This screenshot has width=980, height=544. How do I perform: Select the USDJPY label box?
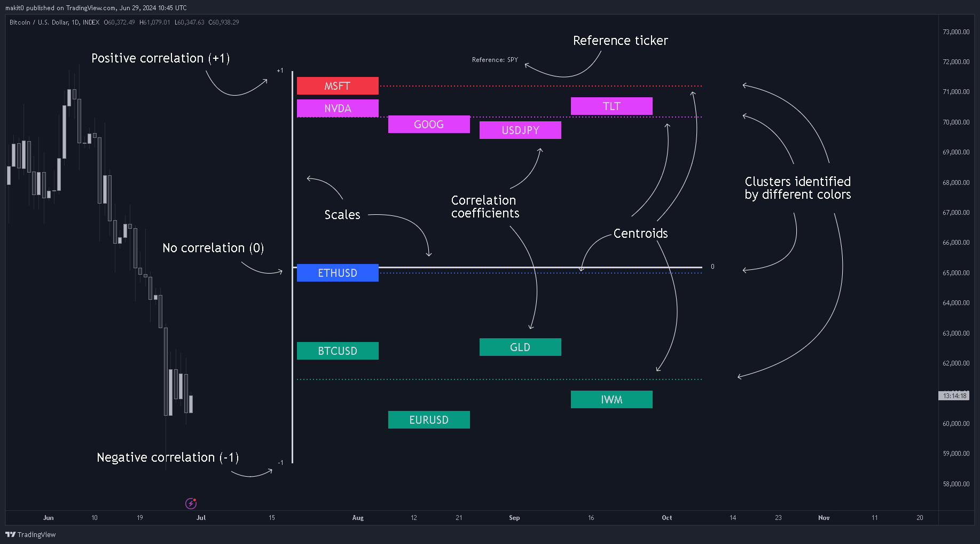click(520, 130)
